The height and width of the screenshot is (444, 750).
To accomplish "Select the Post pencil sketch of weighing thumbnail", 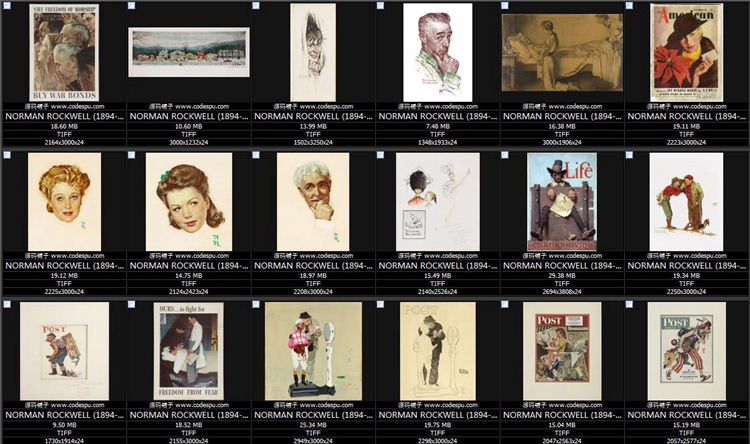I will [438, 351].
